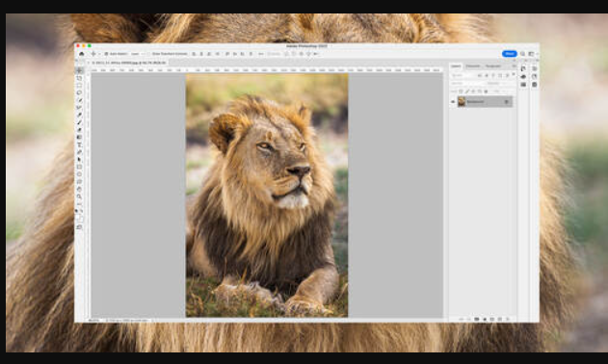
Task: Open the workspace switcher icon dropdown
Action: click(532, 54)
